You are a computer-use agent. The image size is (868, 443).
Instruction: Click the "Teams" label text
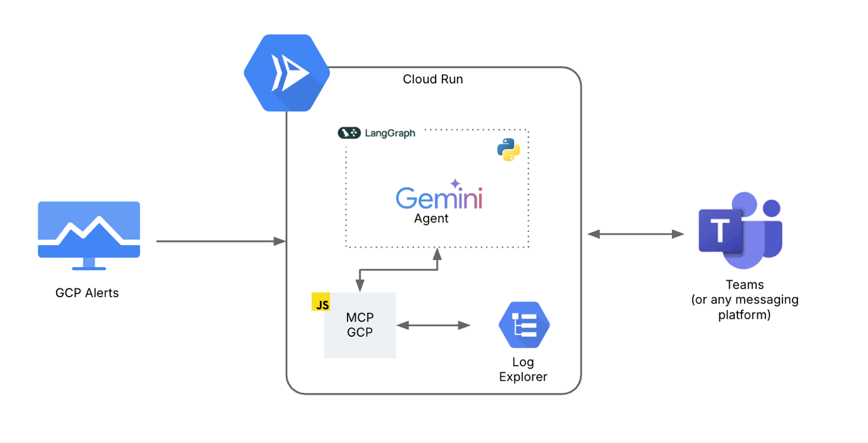tap(745, 285)
